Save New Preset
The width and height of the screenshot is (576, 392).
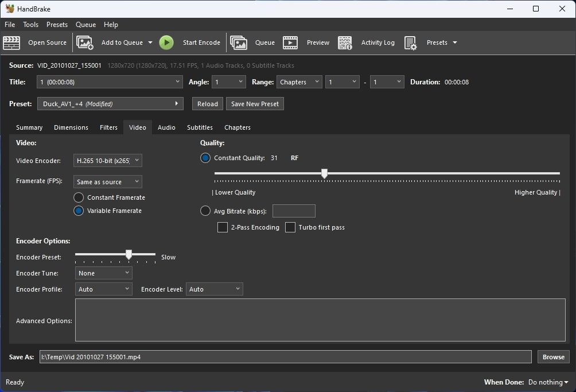[x=255, y=104]
